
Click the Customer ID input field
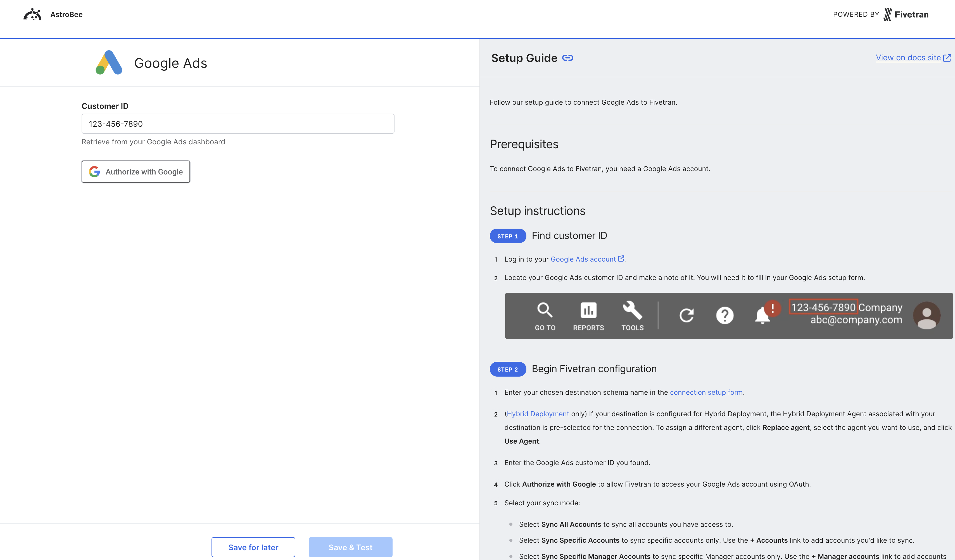238,123
